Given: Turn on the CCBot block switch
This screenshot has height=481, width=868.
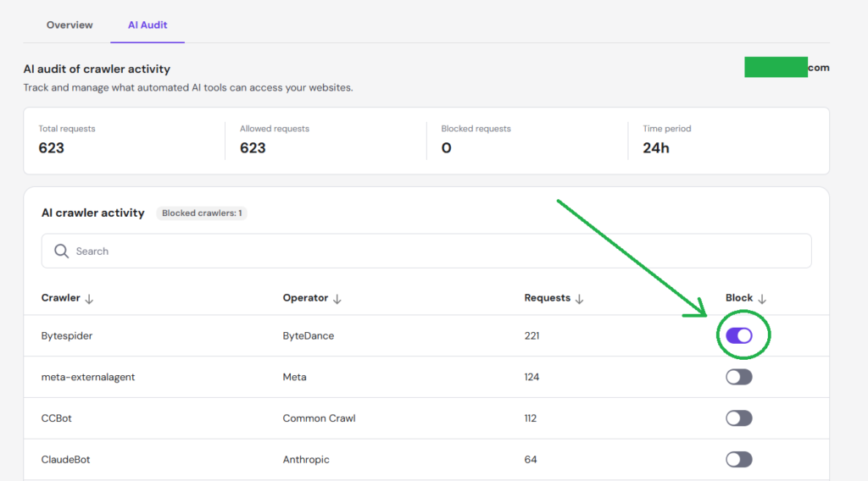Looking at the screenshot, I should pyautogui.click(x=739, y=418).
